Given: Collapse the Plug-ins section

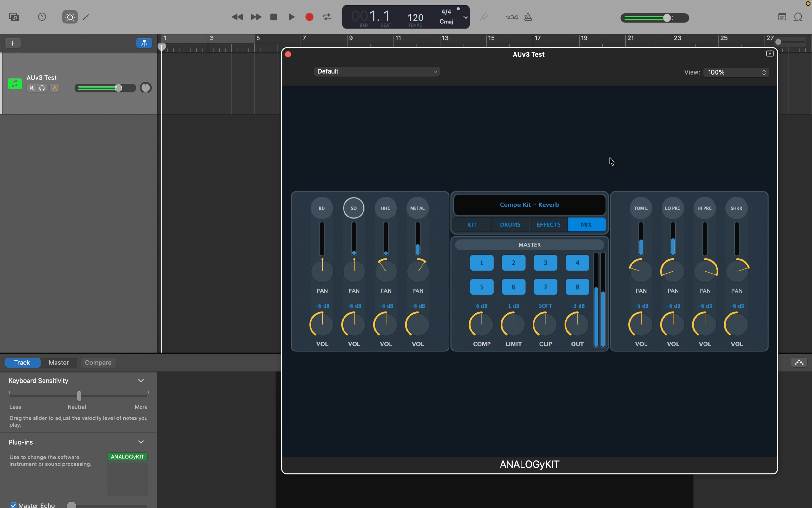Looking at the screenshot, I should [x=141, y=442].
